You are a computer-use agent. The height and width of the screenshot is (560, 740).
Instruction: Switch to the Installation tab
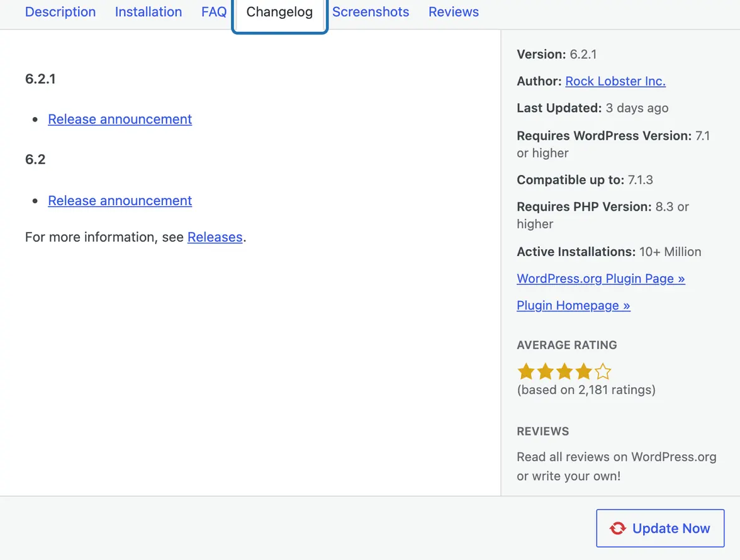coord(149,12)
